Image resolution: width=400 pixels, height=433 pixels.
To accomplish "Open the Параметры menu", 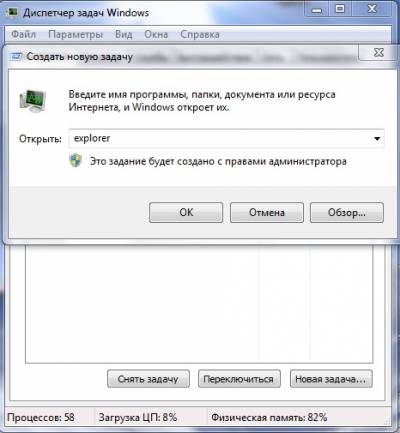I will [x=75, y=34].
